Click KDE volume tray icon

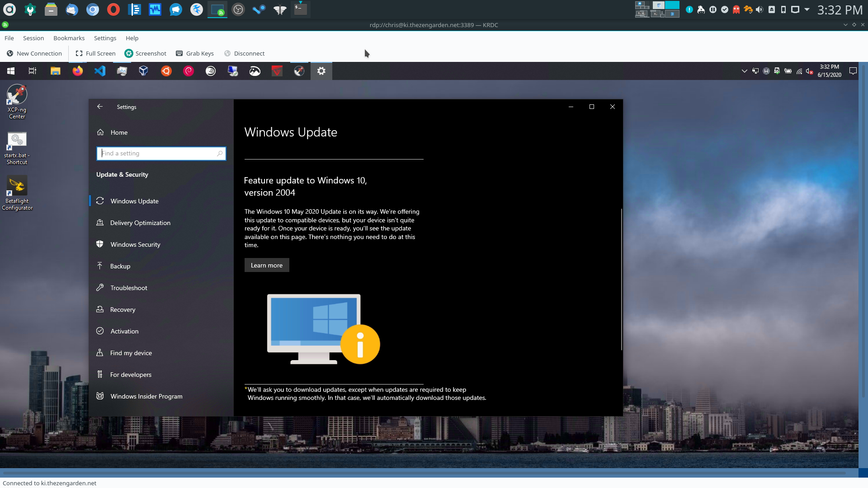click(x=759, y=9)
